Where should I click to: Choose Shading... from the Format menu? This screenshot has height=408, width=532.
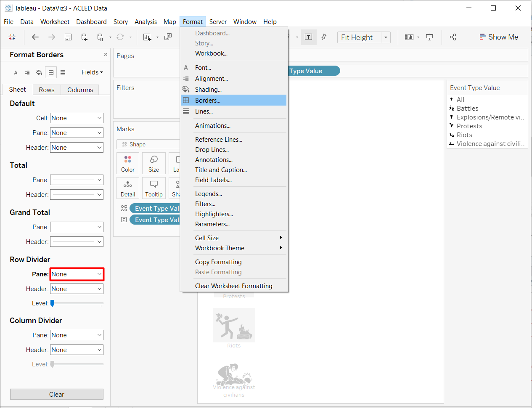(208, 90)
